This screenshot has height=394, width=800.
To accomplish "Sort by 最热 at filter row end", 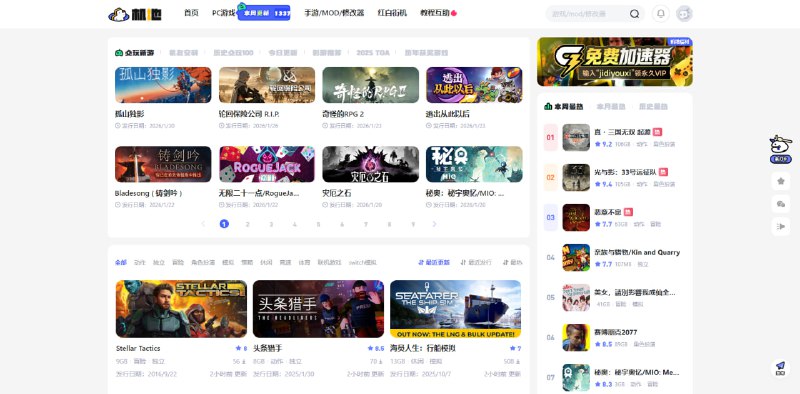I will 513,262.
